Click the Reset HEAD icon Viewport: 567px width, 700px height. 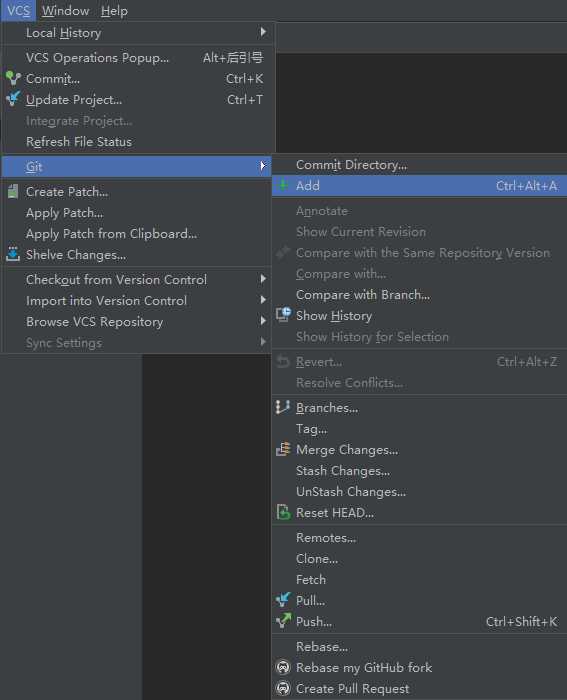point(283,512)
